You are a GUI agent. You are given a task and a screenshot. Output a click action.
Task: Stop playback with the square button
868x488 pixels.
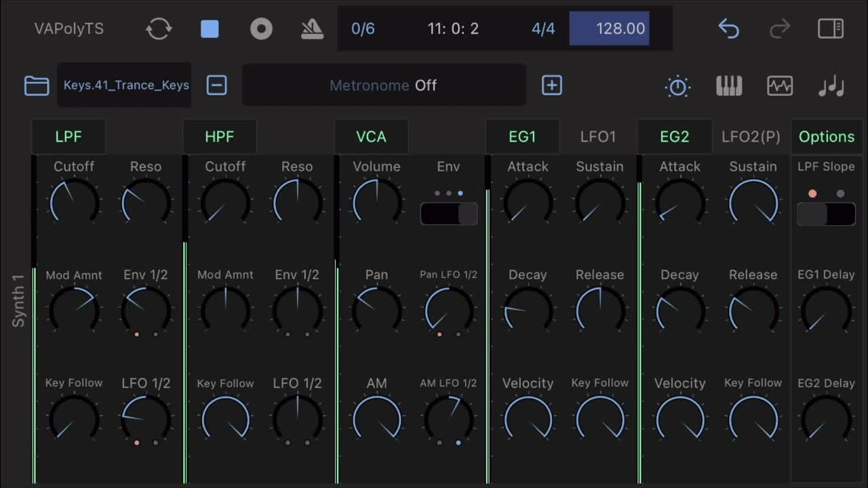coord(210,29)
